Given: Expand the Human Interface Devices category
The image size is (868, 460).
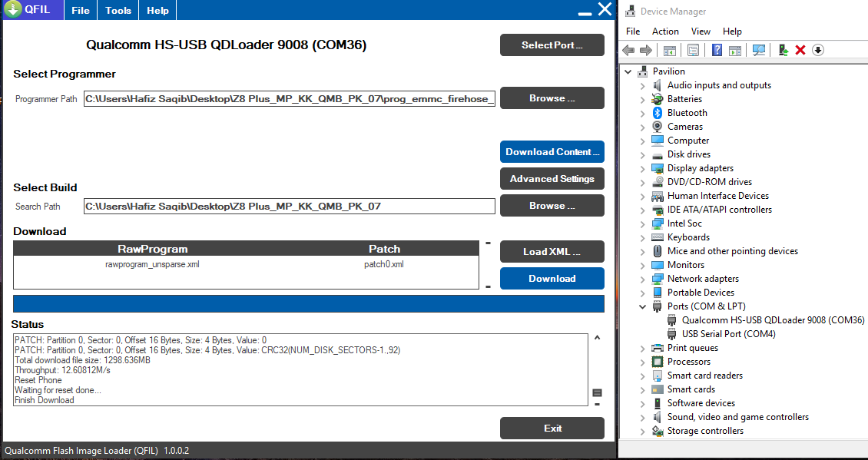Looking at the screenshot, I should (x=642, y=196).
